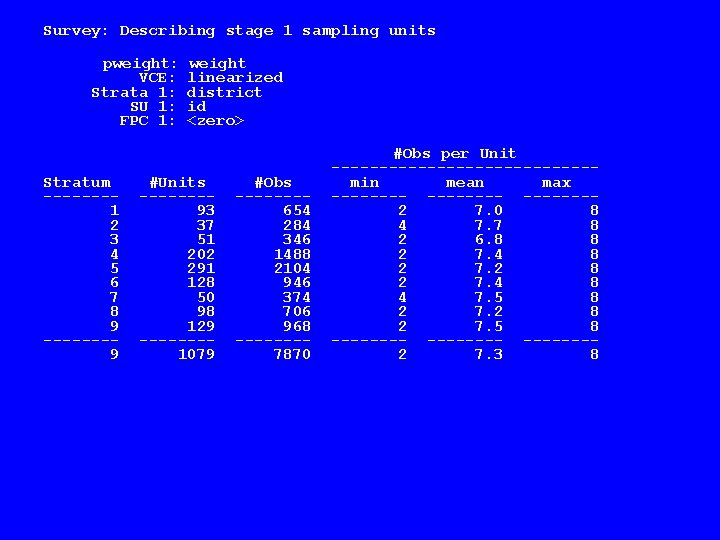Screen dimensions: 720x540
Task: Click the 'Survey: Describing stage 1 sampling units' title
Action: coord(239,31)
